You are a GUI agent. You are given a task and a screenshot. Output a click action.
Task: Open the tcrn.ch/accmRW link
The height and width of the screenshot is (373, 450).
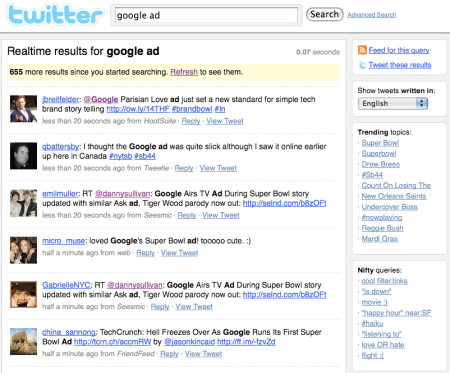(x=112, y=342)
